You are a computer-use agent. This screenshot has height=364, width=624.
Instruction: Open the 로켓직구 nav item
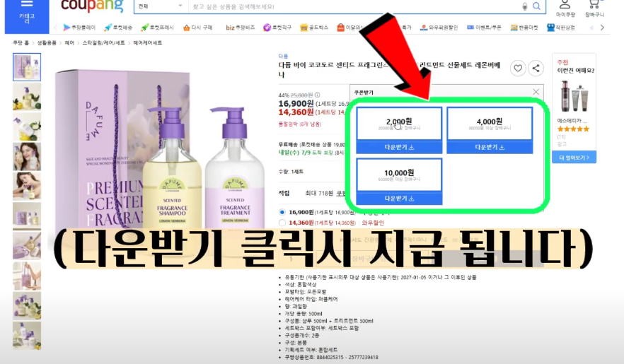coord(277,28)
